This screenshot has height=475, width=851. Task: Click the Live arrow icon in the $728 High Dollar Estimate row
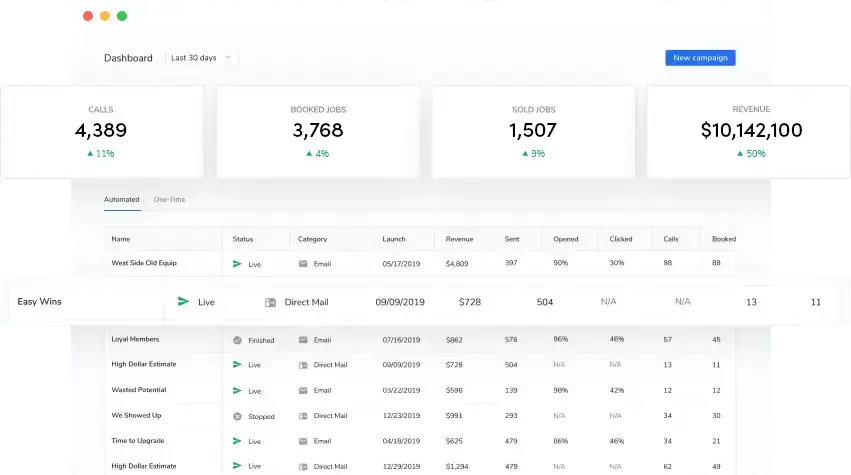237,365
